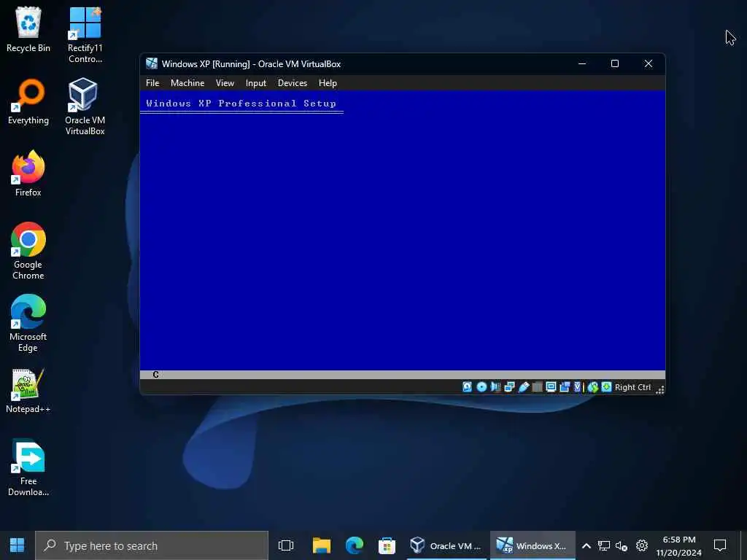Click the taskbar search box

coord(152,545)
